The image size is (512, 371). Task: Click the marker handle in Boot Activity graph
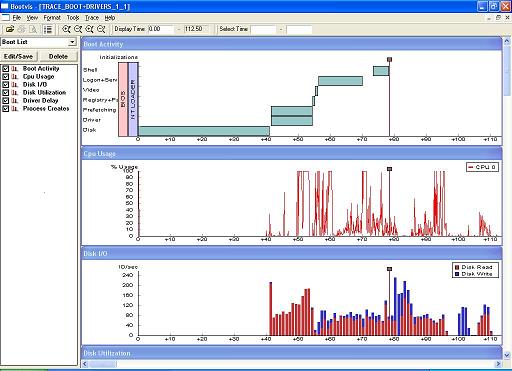[x=389, y=60]
